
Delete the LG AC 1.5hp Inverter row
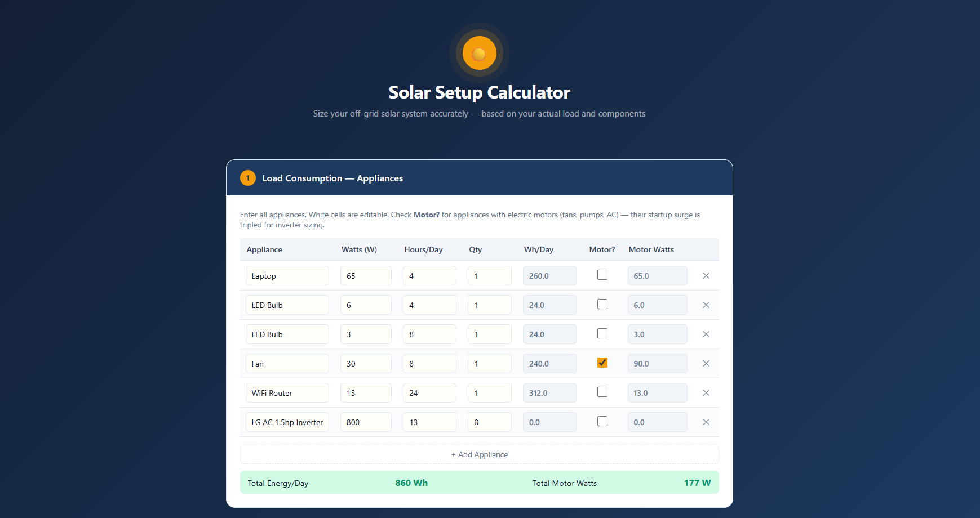pyautogui.click(x=706, y=422)
